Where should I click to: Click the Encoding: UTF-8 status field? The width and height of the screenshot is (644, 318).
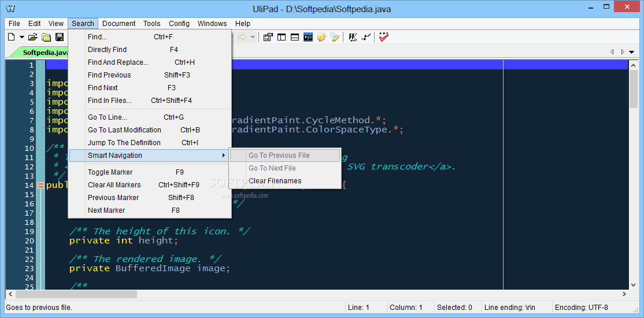click(x=593, y=308)
